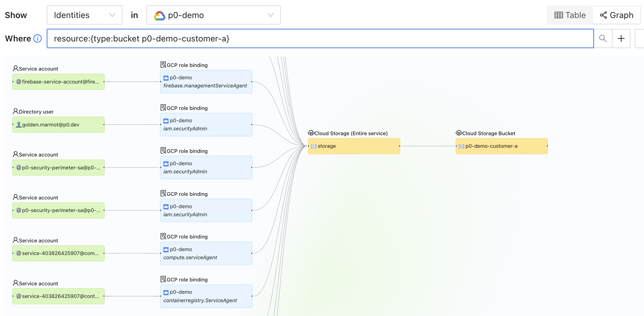Click the Where query input field
Screen dimensions: 644x316
(x=320, y=38)
